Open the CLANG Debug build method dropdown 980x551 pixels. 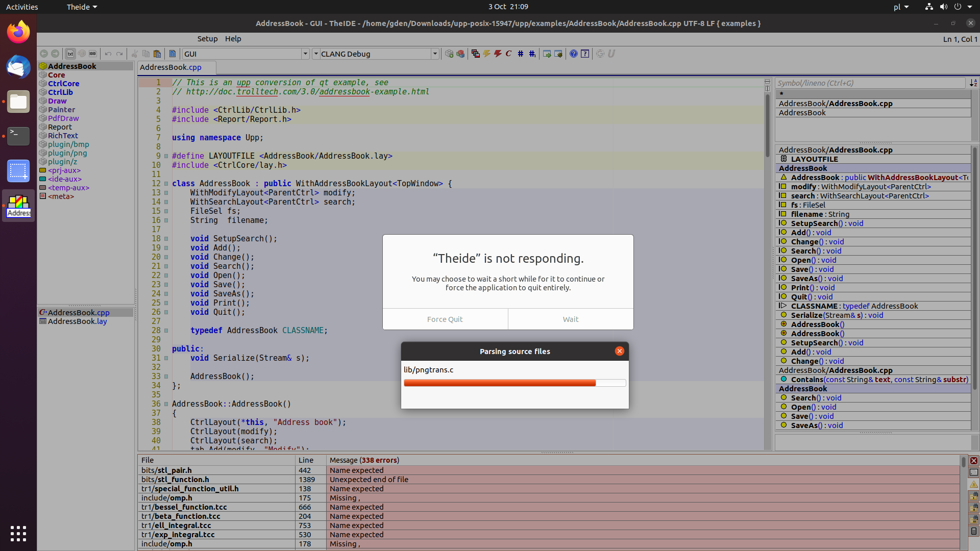pos(435,54)
